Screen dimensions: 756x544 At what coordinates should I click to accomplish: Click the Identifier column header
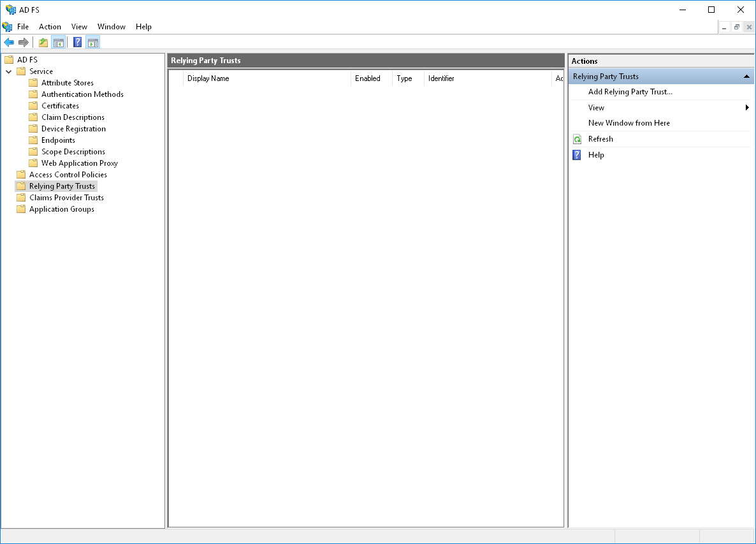(441, 78)
